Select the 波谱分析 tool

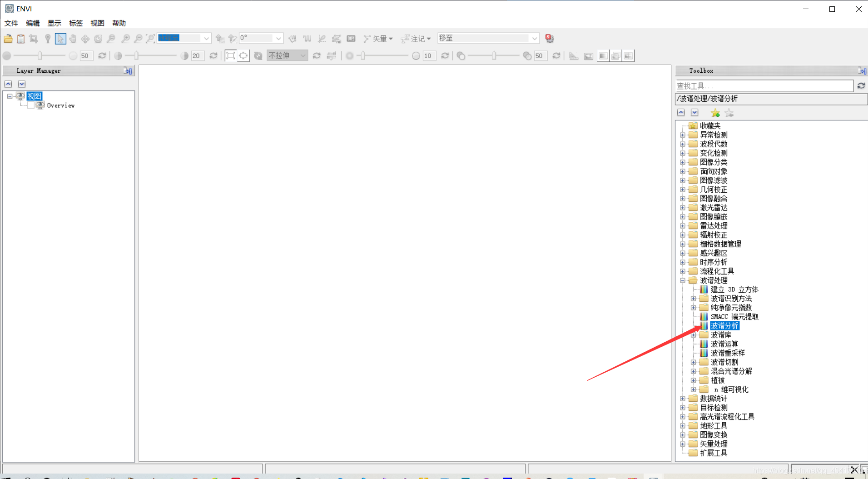pyautogui.click(x=724, y=326)
